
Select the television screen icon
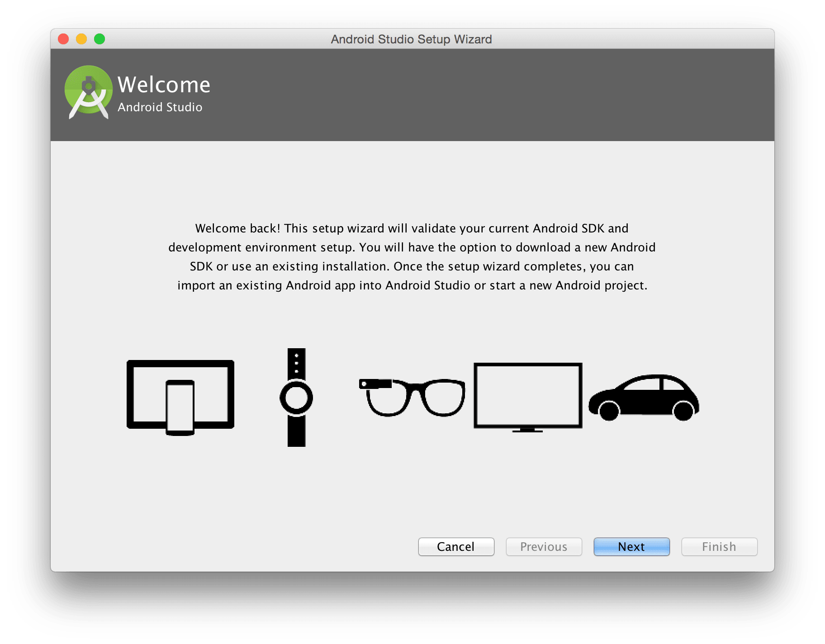pyautogui.click(x=528, y=398)
